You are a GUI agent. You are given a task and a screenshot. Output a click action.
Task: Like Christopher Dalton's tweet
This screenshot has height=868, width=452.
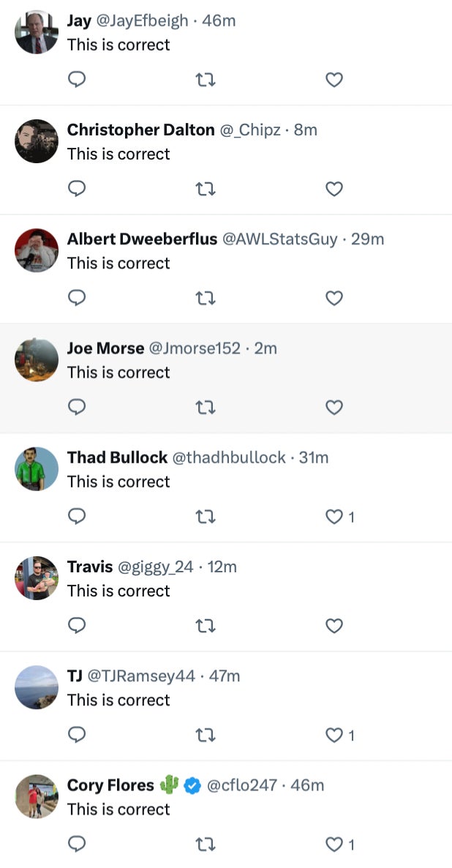pyautogui.click(x=334, y=190)
